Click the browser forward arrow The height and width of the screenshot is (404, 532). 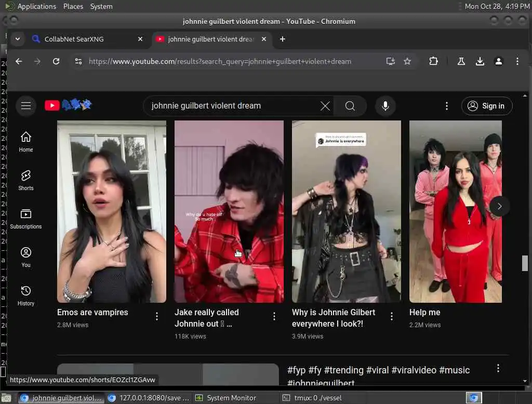(37, 61)
